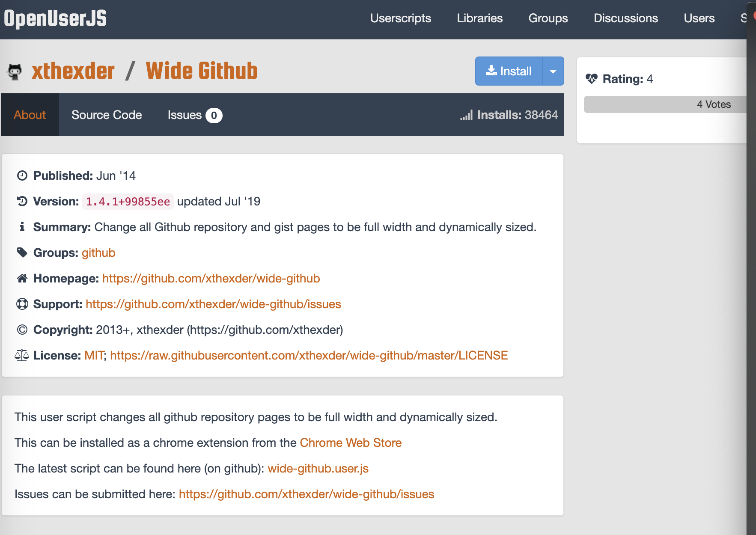Open the Issues tab

coord(195,115)
